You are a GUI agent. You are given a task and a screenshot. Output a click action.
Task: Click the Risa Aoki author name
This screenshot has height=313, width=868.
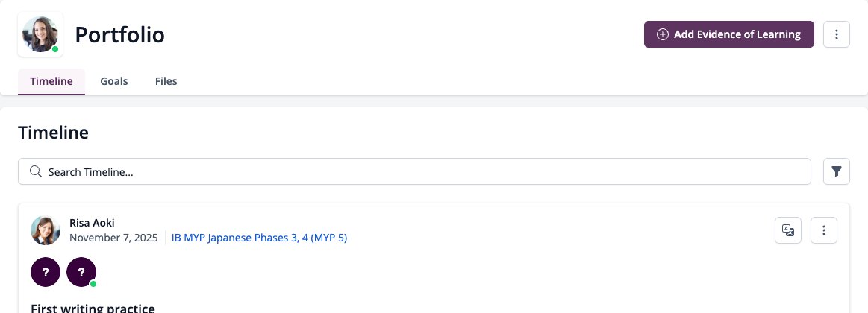[92, 223]
